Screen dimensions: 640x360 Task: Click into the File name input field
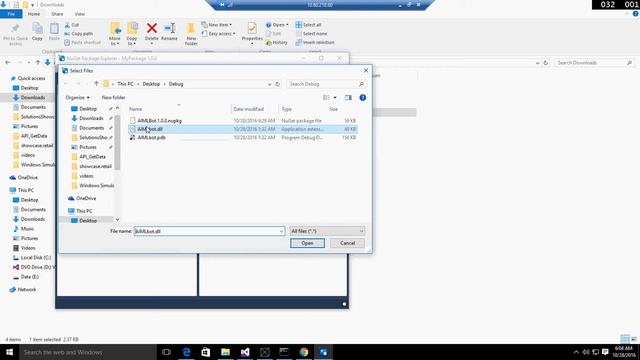(207, 231)
